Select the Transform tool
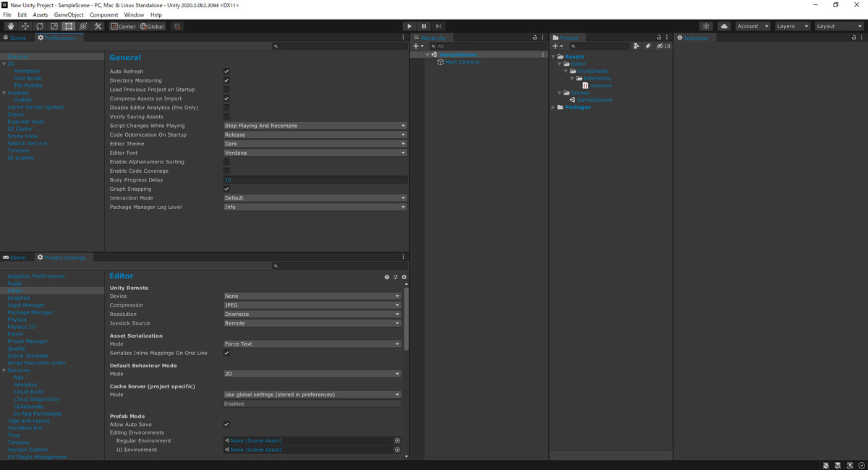This screenshot has width=868, height=470. pos(83,26)
